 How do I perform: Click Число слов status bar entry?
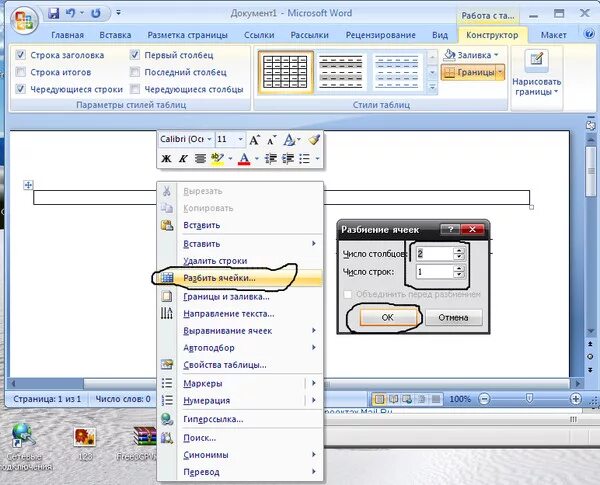pos(123,399)
